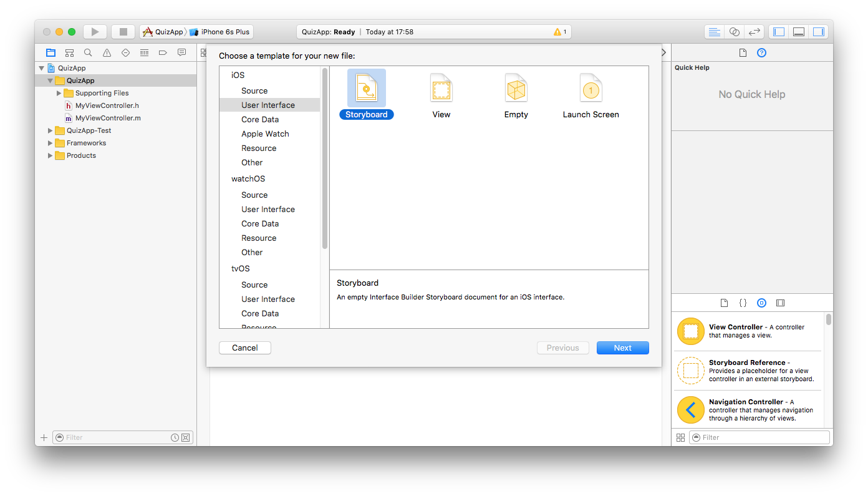Select Storyboard Reference in Object library
The image size is (868, 496).
coord(749,371)
